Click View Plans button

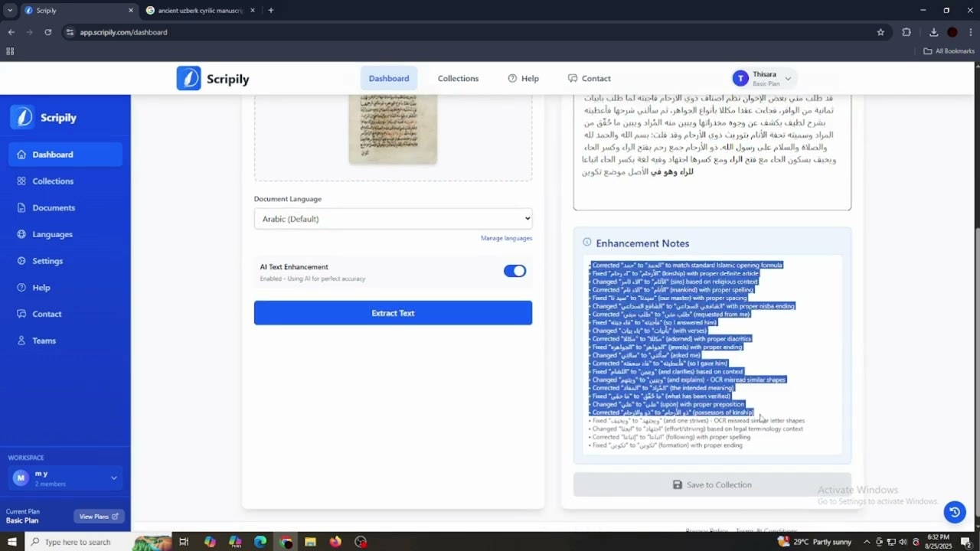click(99, 517)
